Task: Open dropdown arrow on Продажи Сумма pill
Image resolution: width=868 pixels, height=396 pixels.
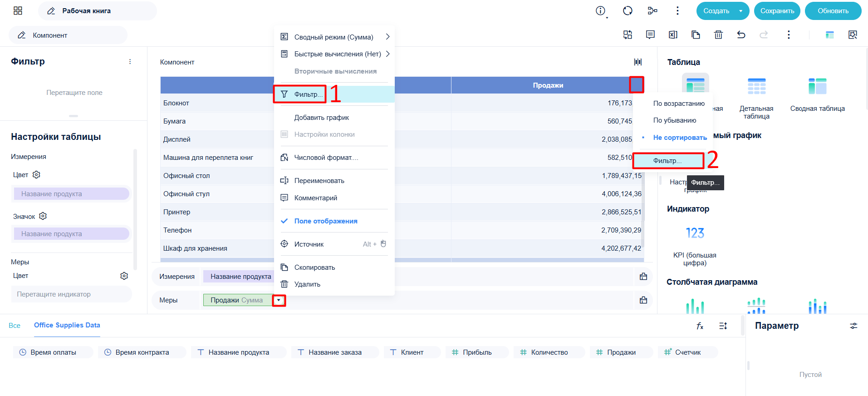Action: coord(279,300)
